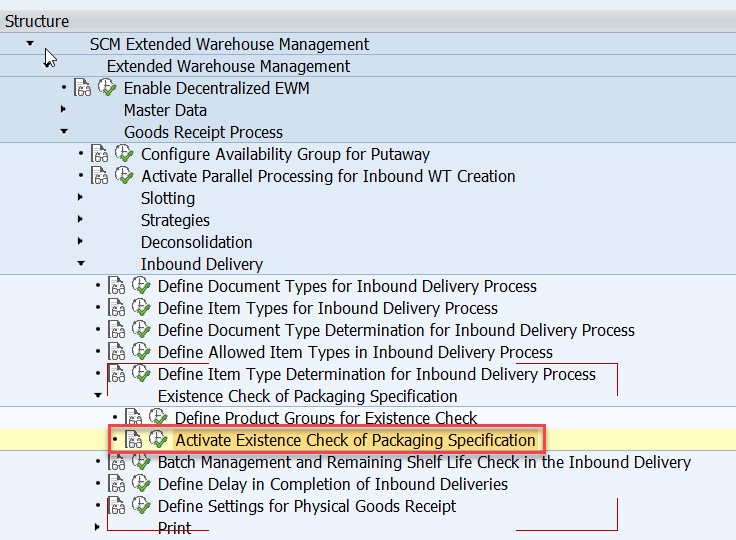
Task: Expand the Print node
Action: tap(97, 527)
